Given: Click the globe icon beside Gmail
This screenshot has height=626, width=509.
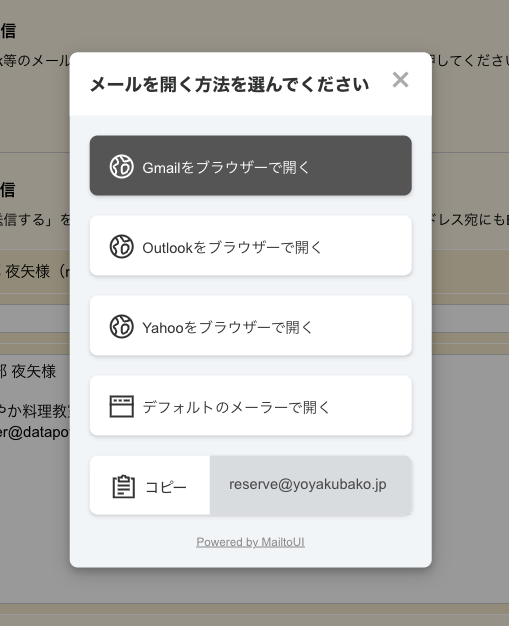Looking at the screenshot, I should [122, 166].
